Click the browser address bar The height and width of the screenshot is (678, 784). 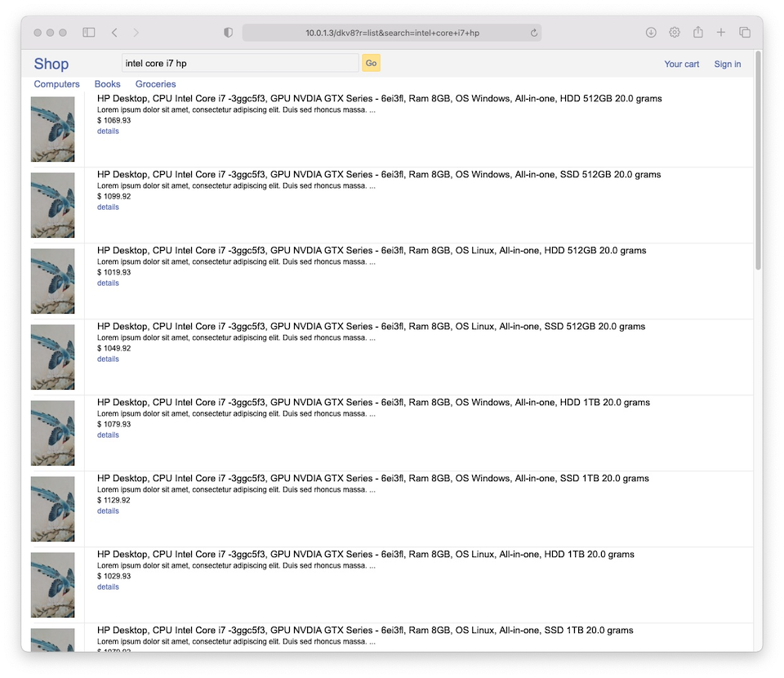pos(392,33)
